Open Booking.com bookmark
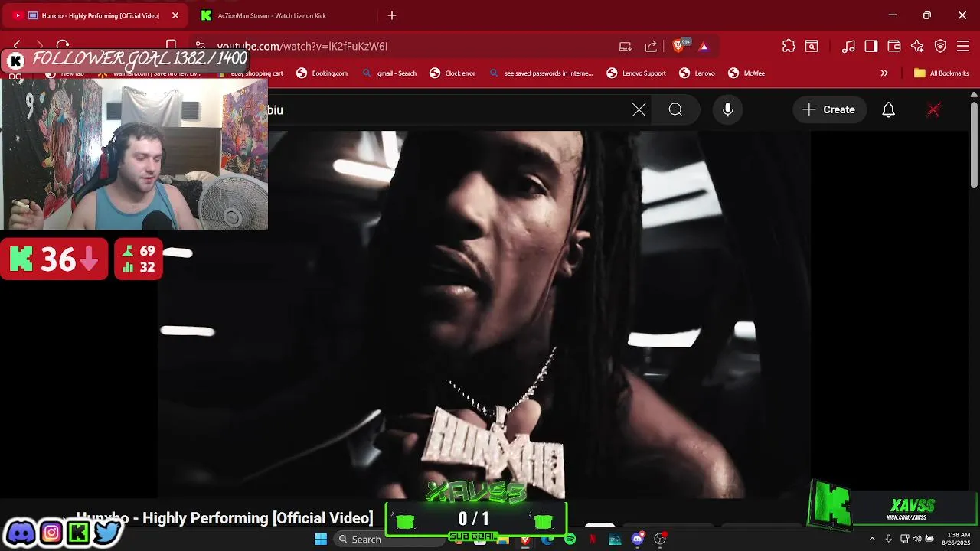This screenshot has height=551, width=980. click(322, 73)
